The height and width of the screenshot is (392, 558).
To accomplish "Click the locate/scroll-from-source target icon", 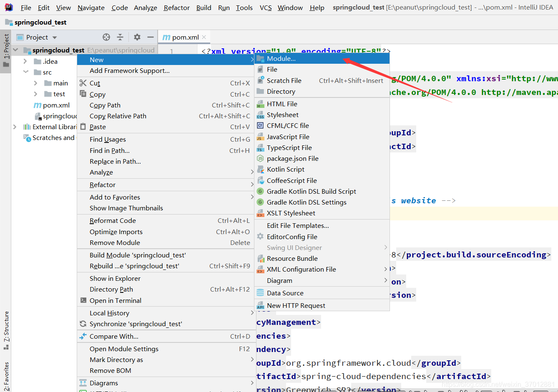I will coord(106,37).
